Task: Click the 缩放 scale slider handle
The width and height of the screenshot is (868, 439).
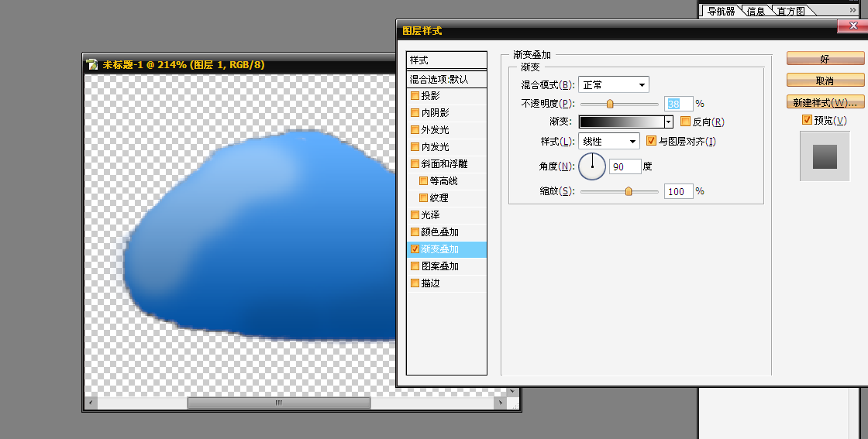Action: [629, 191]
